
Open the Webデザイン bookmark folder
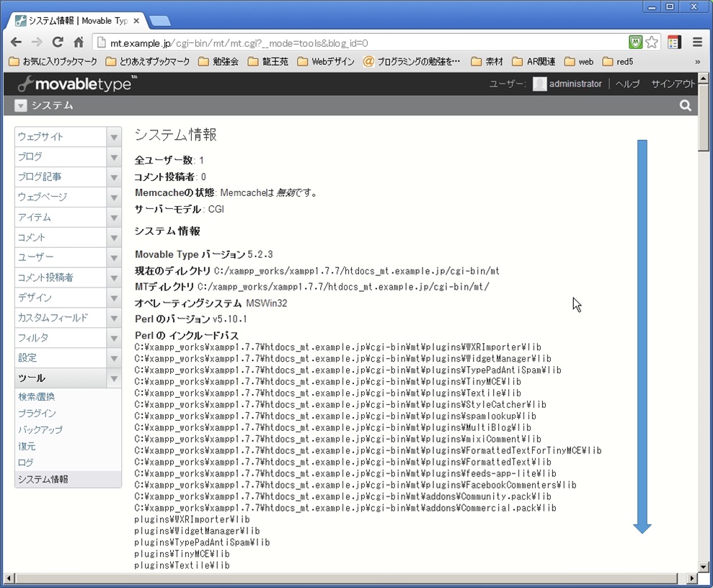326,61
